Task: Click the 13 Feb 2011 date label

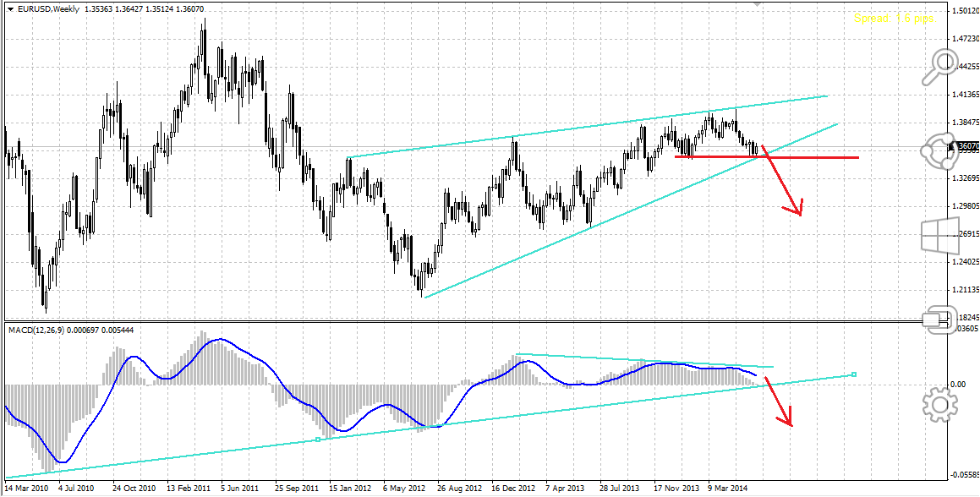Action: [189, 489]
